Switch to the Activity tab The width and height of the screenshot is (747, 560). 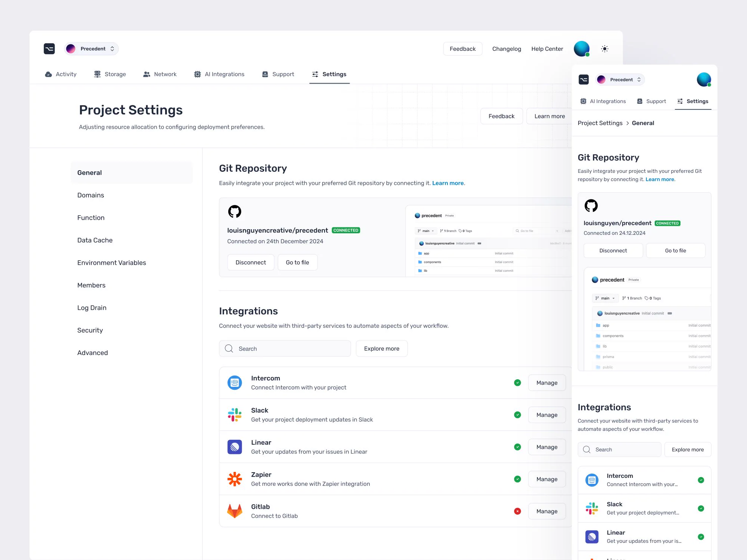(x=61, y=74)
